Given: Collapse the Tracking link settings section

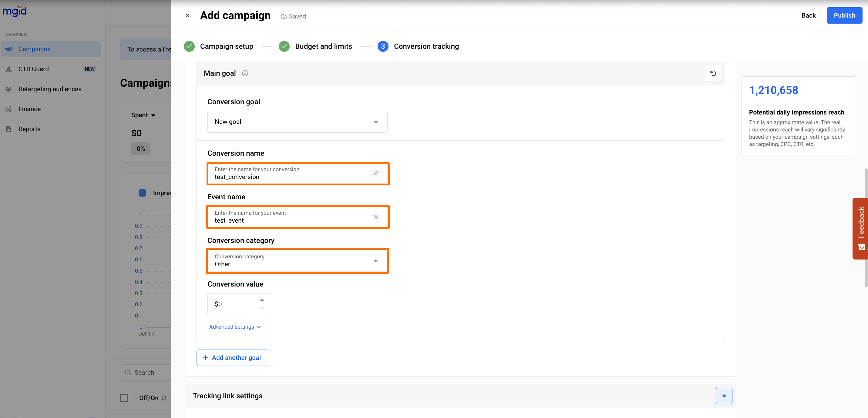Looking at the screenshot, I should click(x=724, y=396).
